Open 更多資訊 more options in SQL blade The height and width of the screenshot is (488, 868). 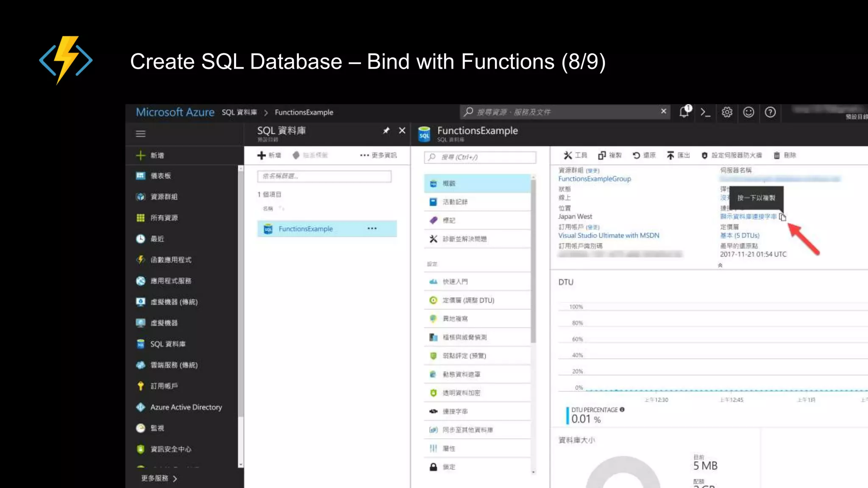pyautogui.click(x=378, y=155)
